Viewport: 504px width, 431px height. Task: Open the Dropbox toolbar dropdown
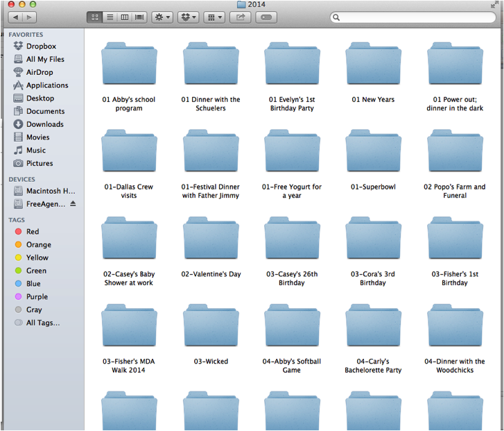coord(189,17)
